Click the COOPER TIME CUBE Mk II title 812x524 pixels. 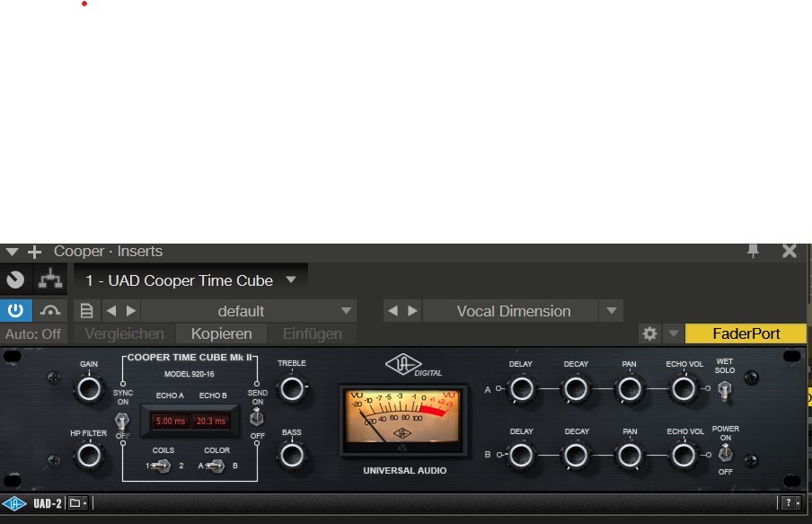coord(190,358)
